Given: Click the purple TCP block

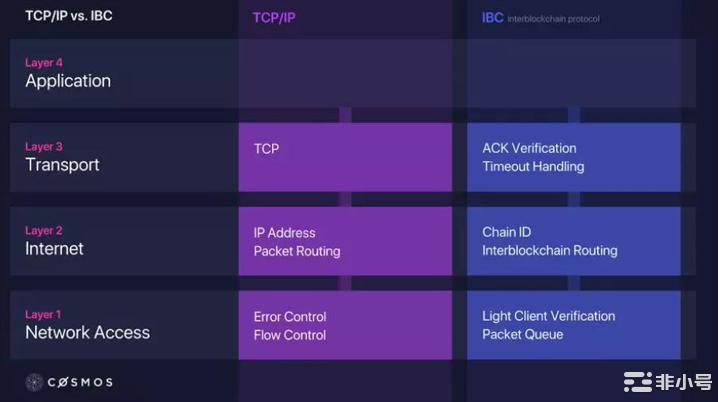Looking at the screenshot, I should tap(345, 157).
